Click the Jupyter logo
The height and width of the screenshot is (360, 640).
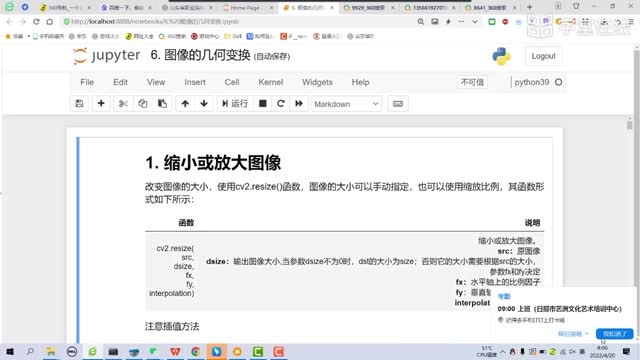pyautogui.click(x=107, y=56)
